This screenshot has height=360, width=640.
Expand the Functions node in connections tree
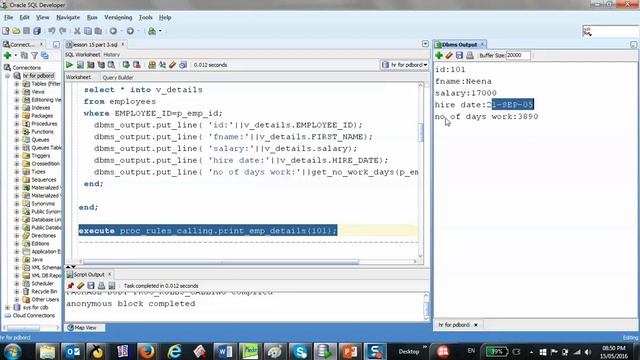(17, 132)
